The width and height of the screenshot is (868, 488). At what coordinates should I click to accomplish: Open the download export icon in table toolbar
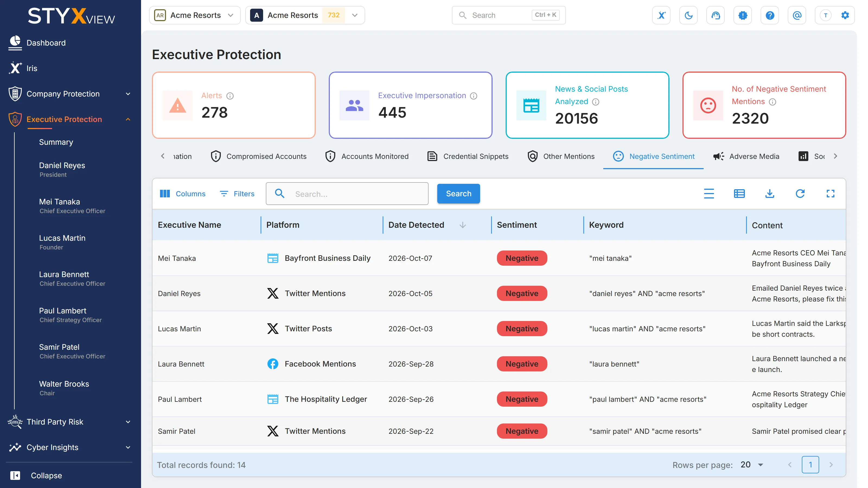[x=770, y=194]
